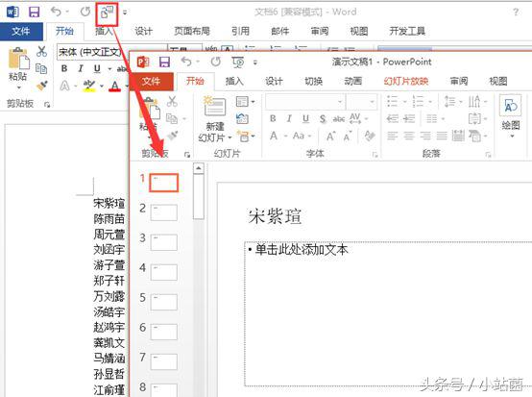Click Format Painter brush in Word

coord(41,86)
